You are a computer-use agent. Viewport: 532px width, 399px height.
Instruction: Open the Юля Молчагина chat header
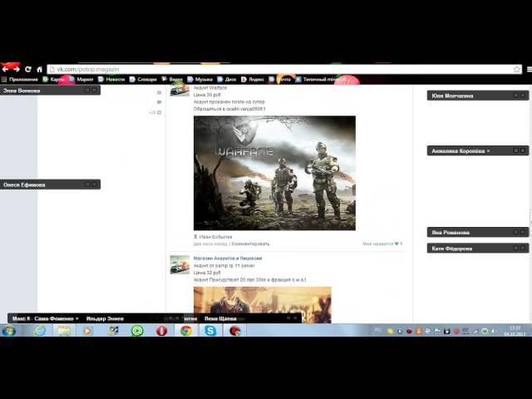coord(478,96)
